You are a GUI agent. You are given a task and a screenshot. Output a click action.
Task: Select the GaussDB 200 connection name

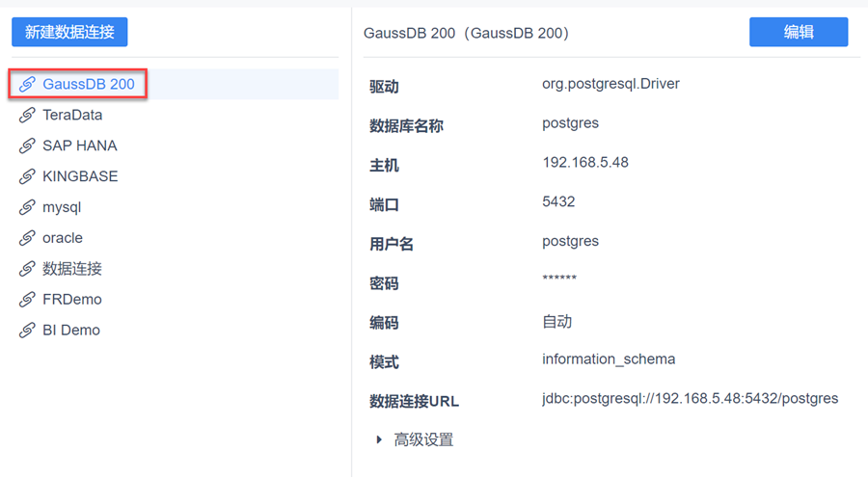tap(89, 84)
